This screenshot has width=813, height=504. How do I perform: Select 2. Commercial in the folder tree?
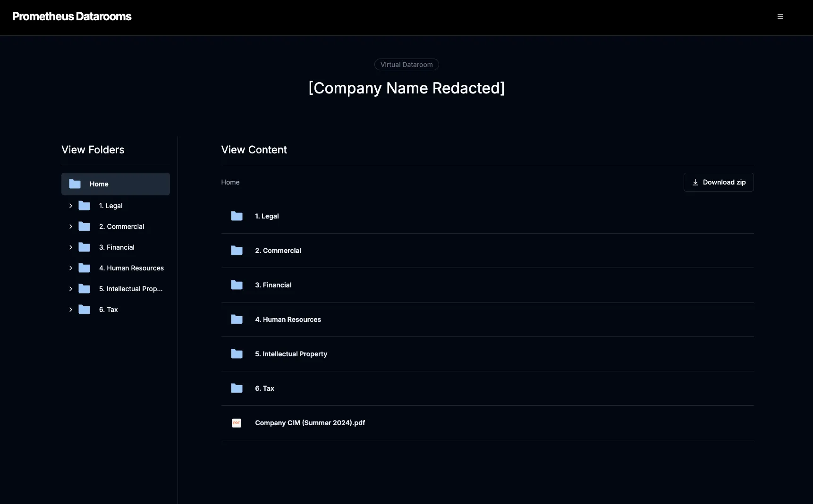coord(121,227)
